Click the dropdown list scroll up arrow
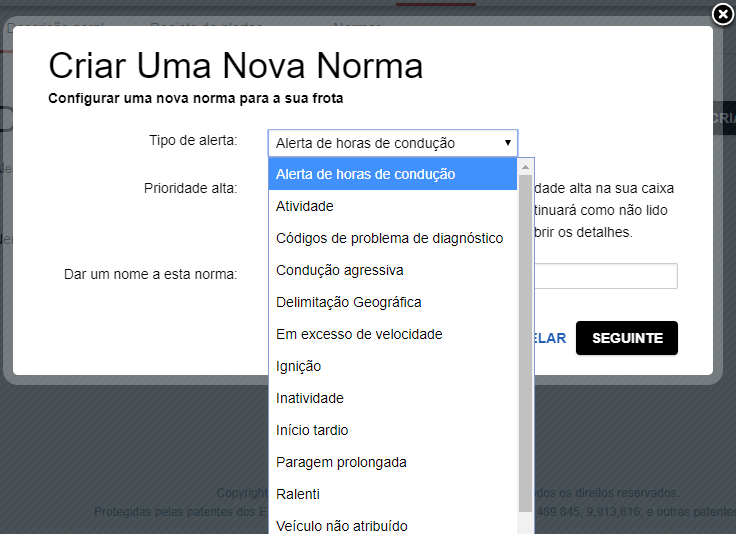The height and width of the screenshot is (534, 736). click(x=525, y=167)
